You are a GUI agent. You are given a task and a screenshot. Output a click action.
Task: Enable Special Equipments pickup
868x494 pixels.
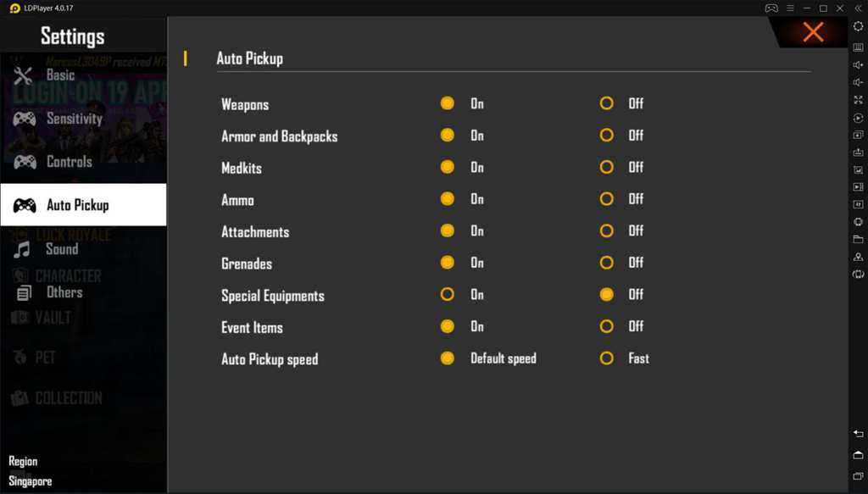click(448, 294)
